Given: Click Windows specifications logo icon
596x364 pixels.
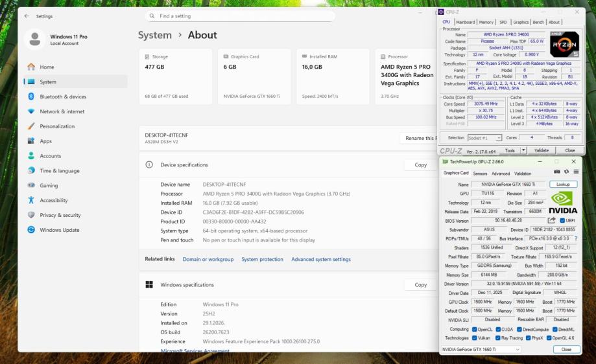Looking at the screenshot, I should [149, 285].
